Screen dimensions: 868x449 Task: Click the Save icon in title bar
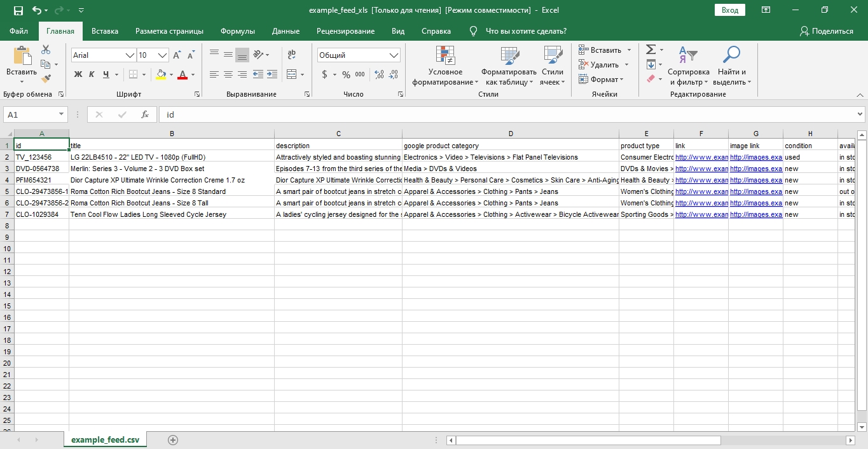[x=18, y=10]
